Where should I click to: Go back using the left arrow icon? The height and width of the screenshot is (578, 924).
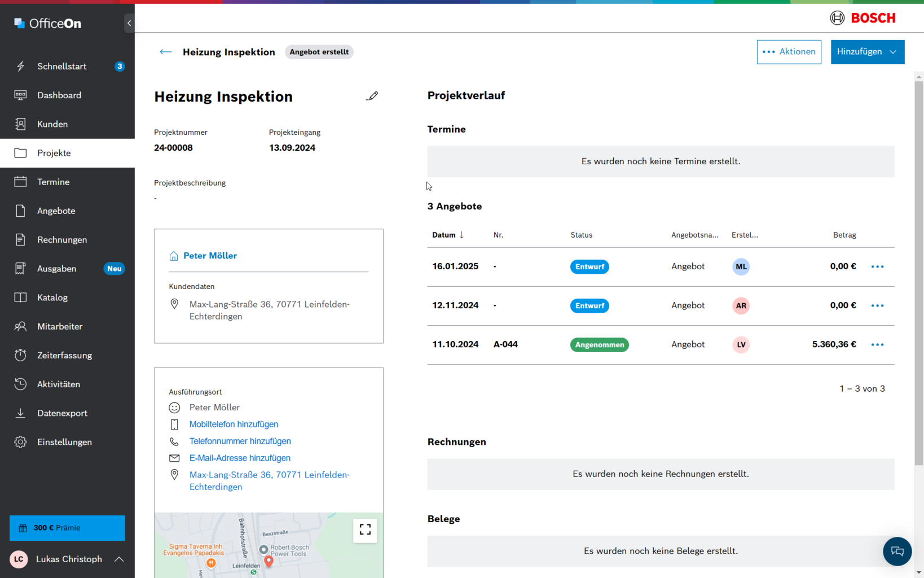pos(165,52)
